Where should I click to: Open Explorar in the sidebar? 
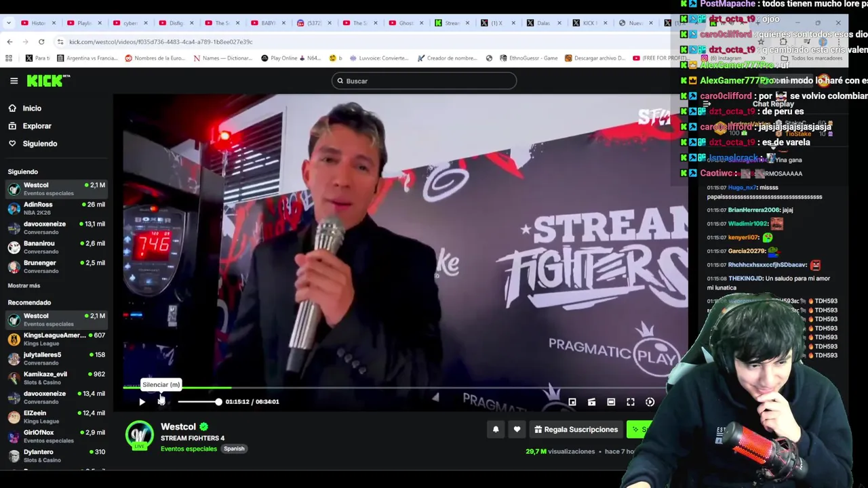37,126
